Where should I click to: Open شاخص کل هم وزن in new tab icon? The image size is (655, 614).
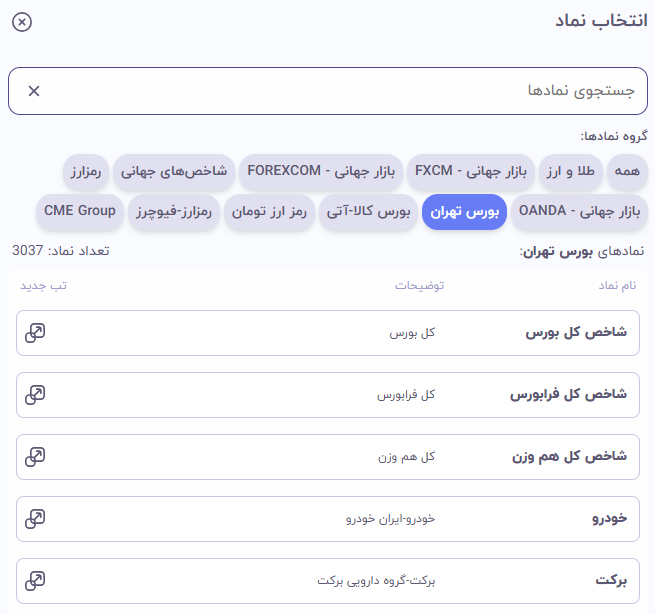(35, 457)
